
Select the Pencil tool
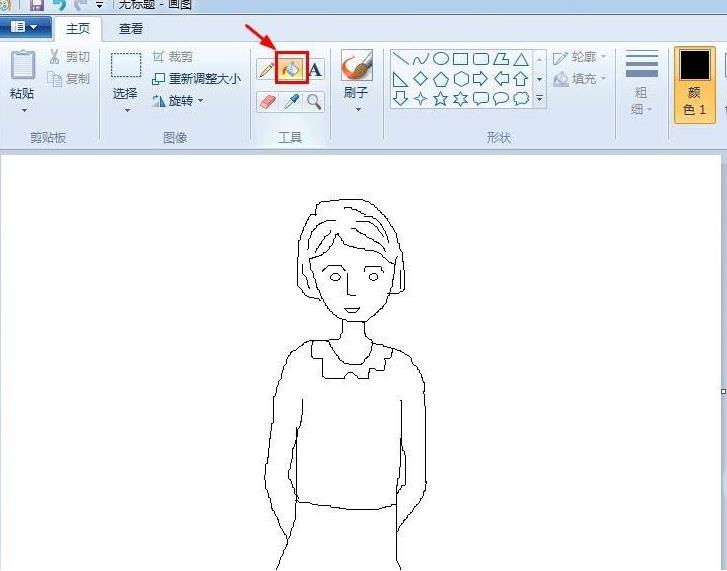267,70
